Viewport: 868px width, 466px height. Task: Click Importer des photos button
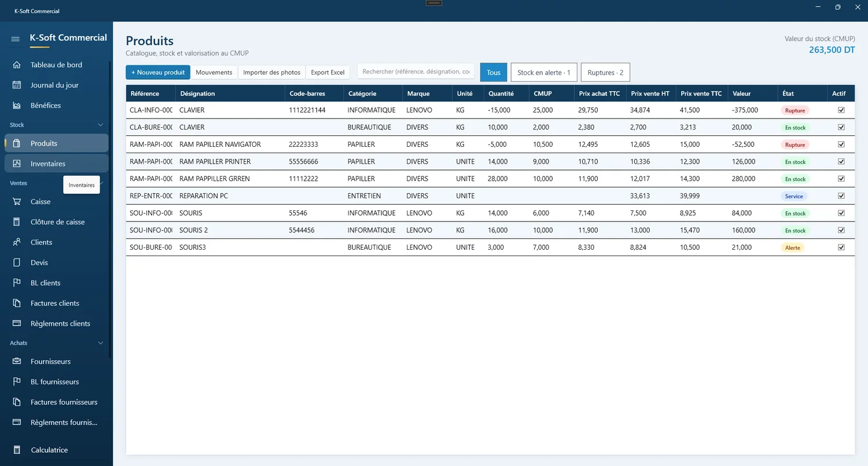pyautogui.click(x=272, y=72)
